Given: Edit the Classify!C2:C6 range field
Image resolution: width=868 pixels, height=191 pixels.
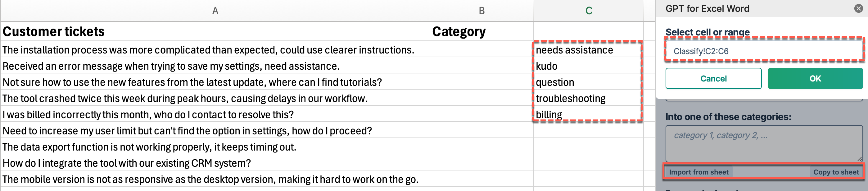Looking at the screenshot, I should pos(764,51).
